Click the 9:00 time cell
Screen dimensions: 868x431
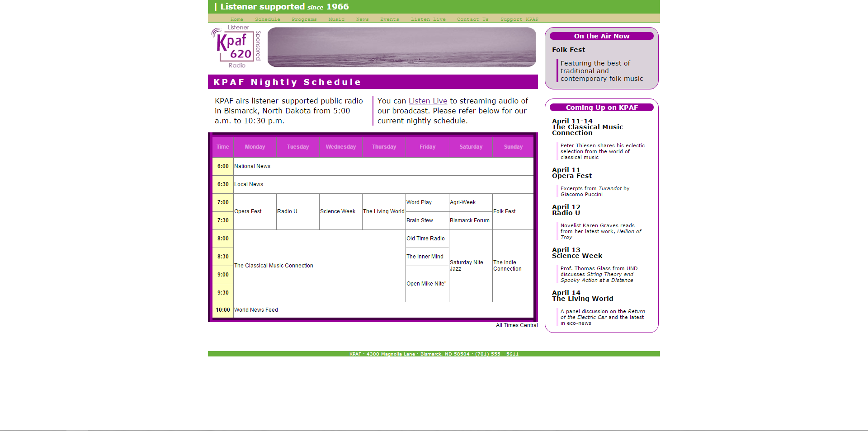223,275
